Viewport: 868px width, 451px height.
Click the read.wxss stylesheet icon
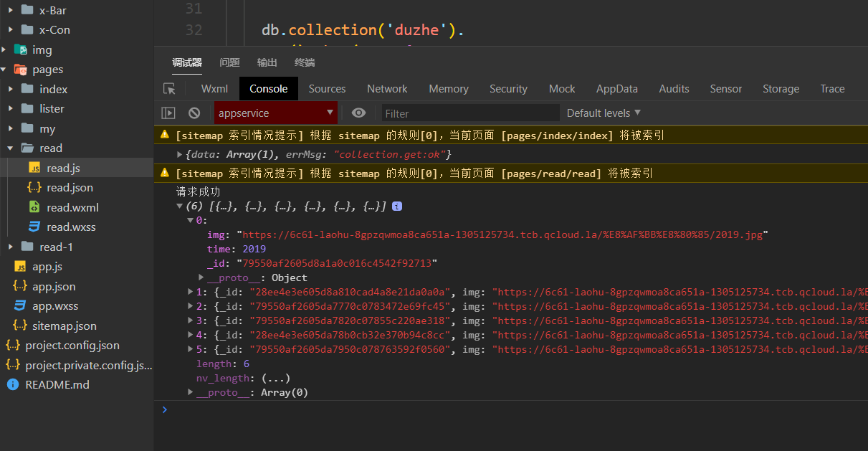tap(34, 227)
